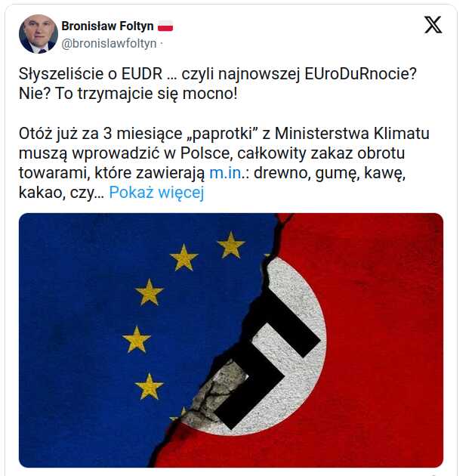Click the word 'EUroDuRnocie?' in the tweet
The image size is (475, 476).
coord(360,74)
